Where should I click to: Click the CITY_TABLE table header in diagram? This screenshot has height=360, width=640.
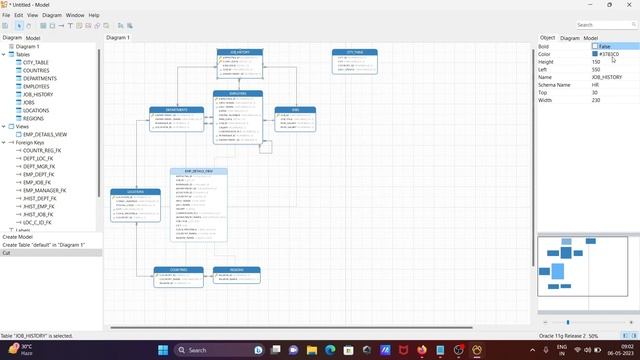355,52
